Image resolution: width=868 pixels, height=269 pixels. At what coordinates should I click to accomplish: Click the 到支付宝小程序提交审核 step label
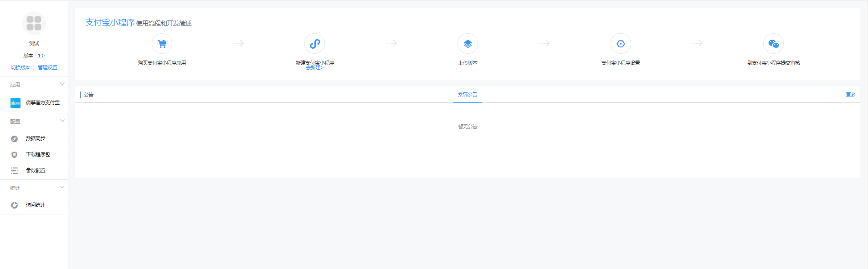774,63
